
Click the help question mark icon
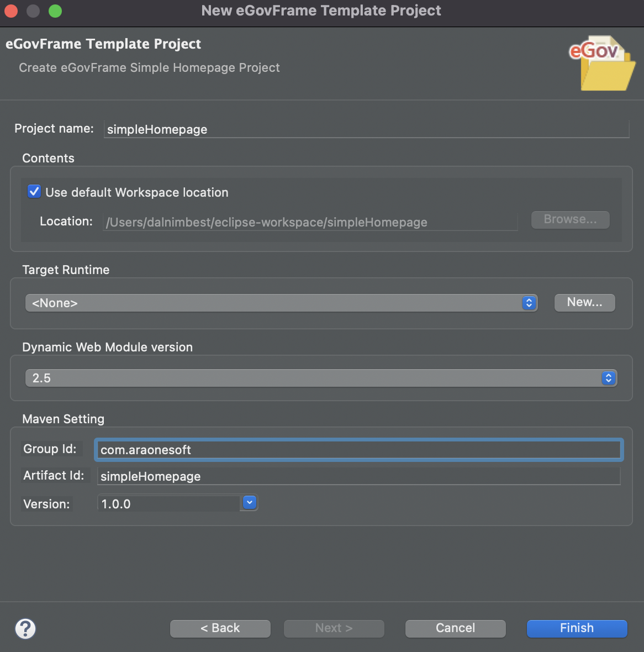[x=25, y=628]
